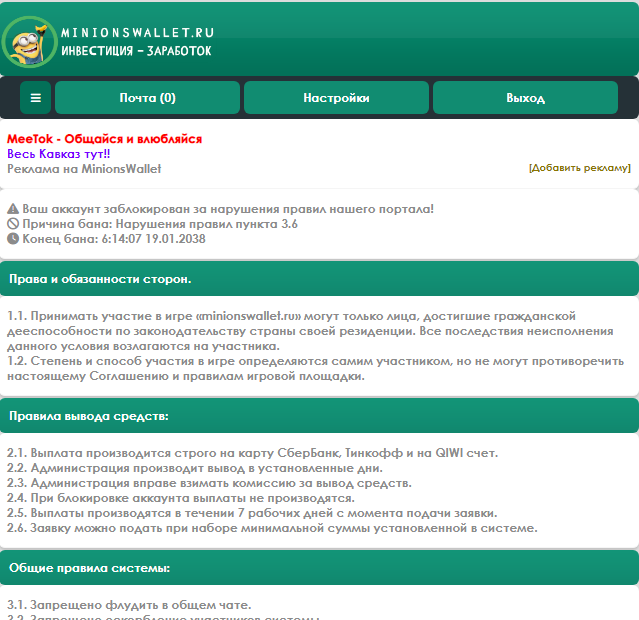Screen dimensions: 639x620
Task: Go to Настройки
Action: click(x=336, y=98)
